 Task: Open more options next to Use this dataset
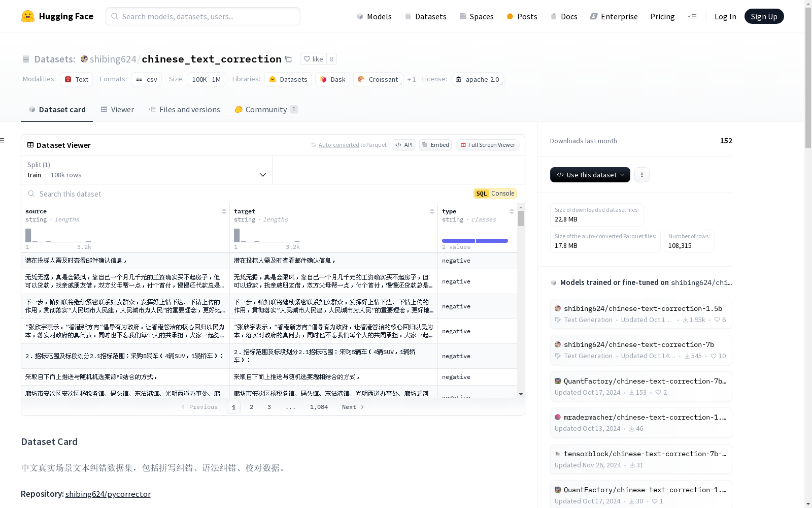click(641, 175)
